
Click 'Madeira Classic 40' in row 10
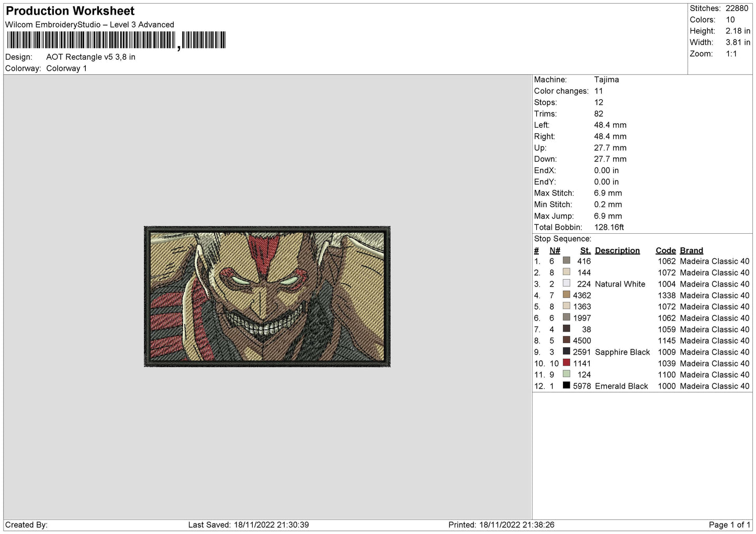coord(715,363)
